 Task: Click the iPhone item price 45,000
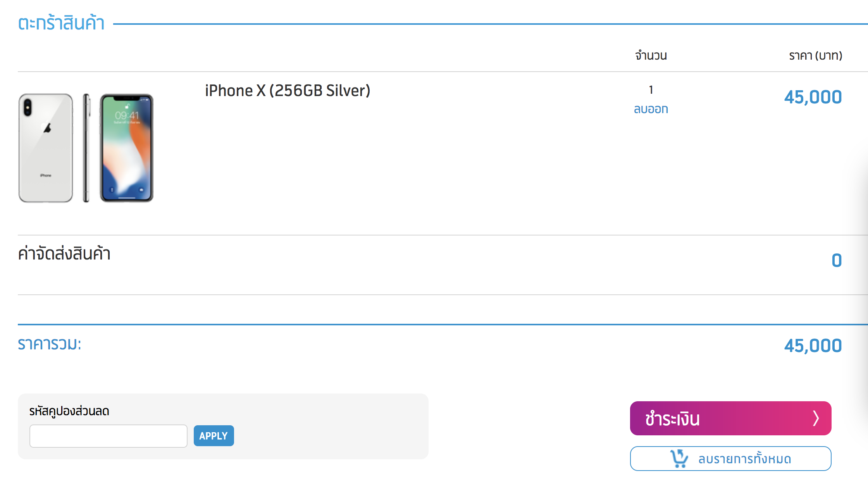[813, 97]
